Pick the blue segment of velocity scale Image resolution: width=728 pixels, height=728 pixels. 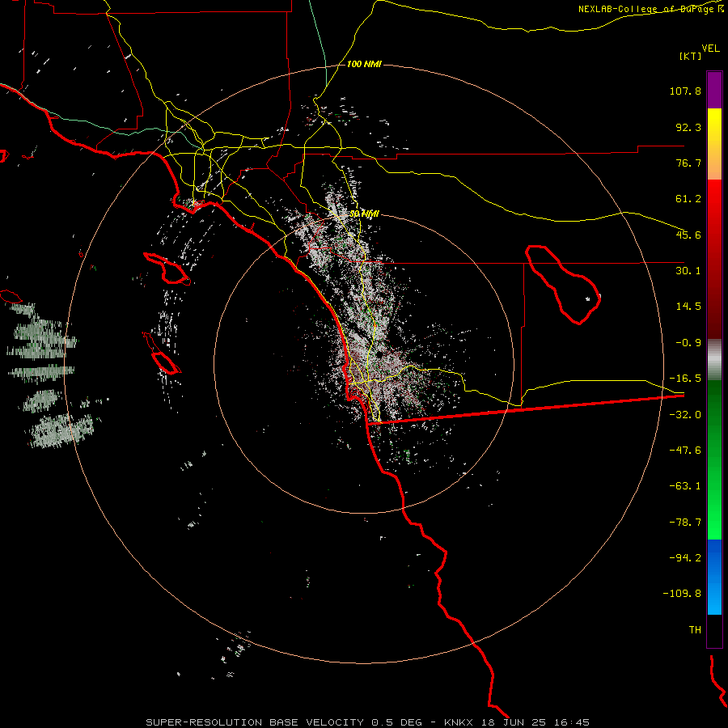[714, 577]
